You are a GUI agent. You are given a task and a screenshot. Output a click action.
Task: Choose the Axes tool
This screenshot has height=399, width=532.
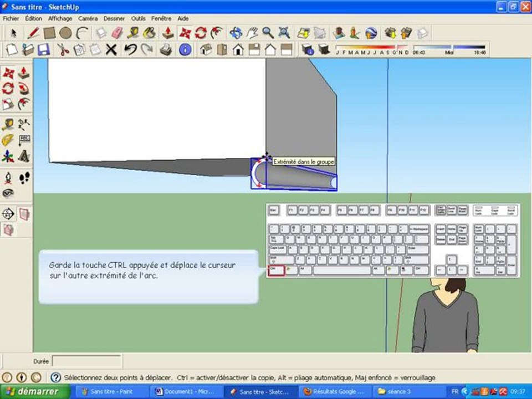[x=8, y=156]
